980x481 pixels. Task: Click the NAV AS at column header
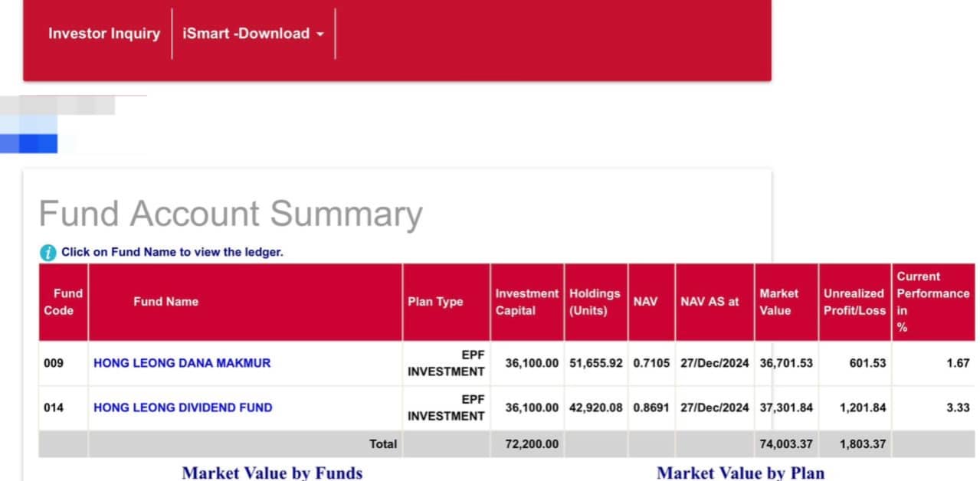[714, 302]
